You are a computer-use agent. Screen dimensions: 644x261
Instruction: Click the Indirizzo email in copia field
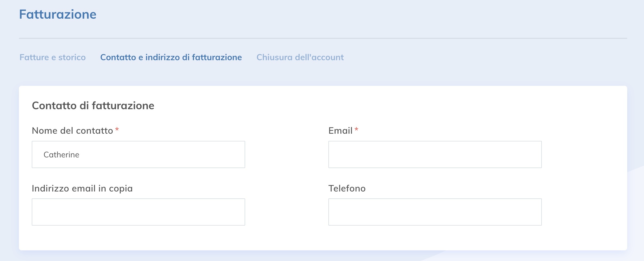(138, 212)
